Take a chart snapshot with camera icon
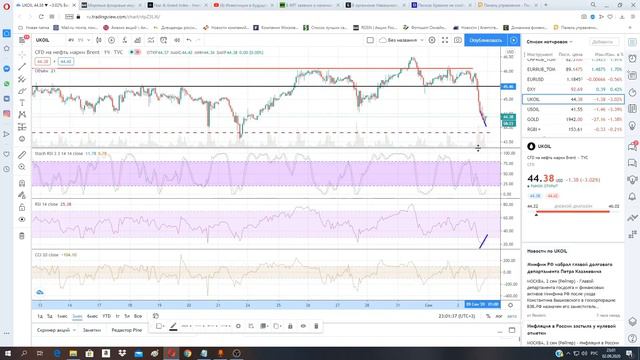This screenshot has height=360, width=640. click(x=458, y=40)
